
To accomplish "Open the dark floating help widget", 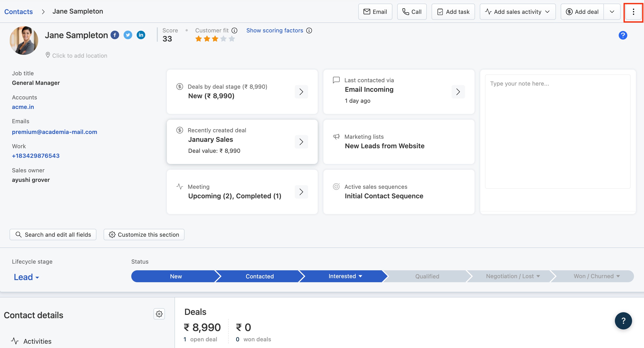I will [x=623, y=321].
